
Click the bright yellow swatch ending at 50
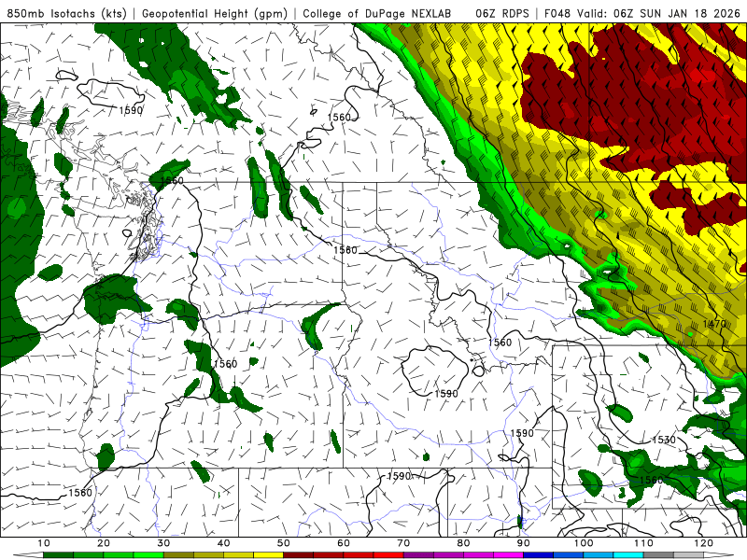click(268, 555)
